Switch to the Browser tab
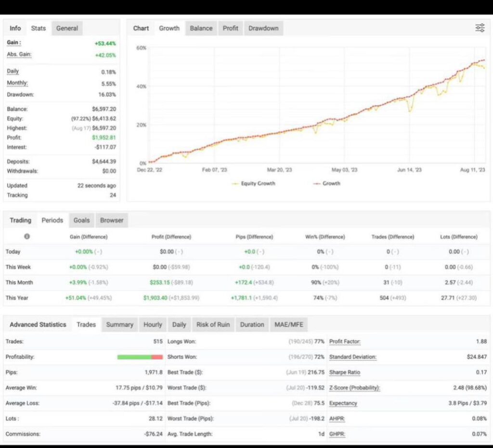The image size is (493, 448). coord(112,220)
